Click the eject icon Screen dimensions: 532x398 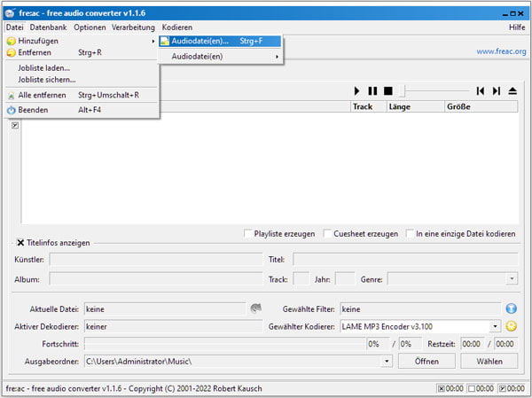click(512, 91)
